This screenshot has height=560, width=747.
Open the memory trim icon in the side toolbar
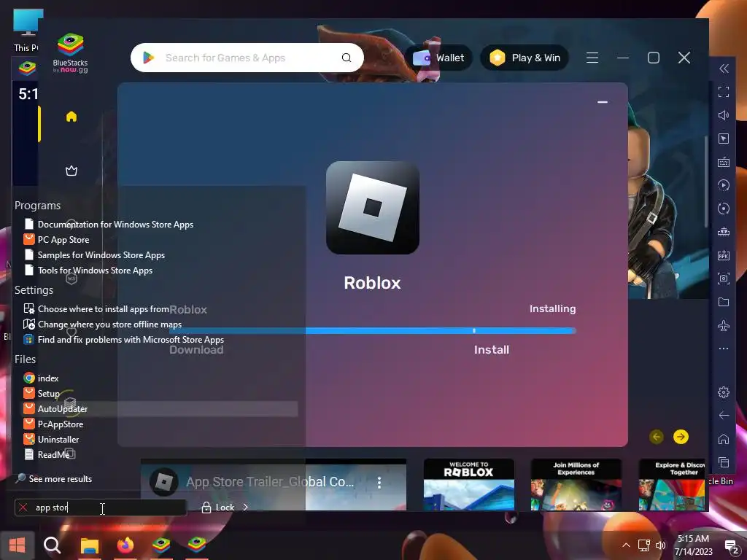[724, 232]
